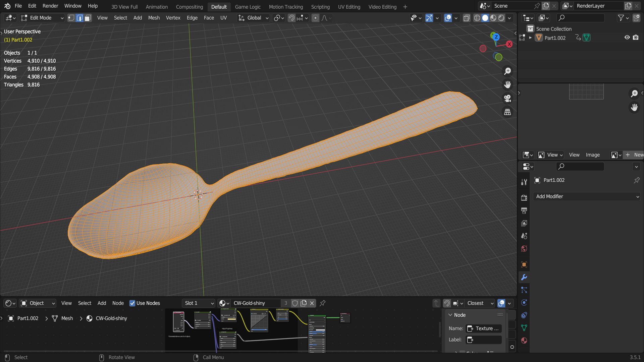The height and width of the screenshot is (362, 644).
Task: Open the Slot 1 material slot dropdown
Action: [199, 303]
